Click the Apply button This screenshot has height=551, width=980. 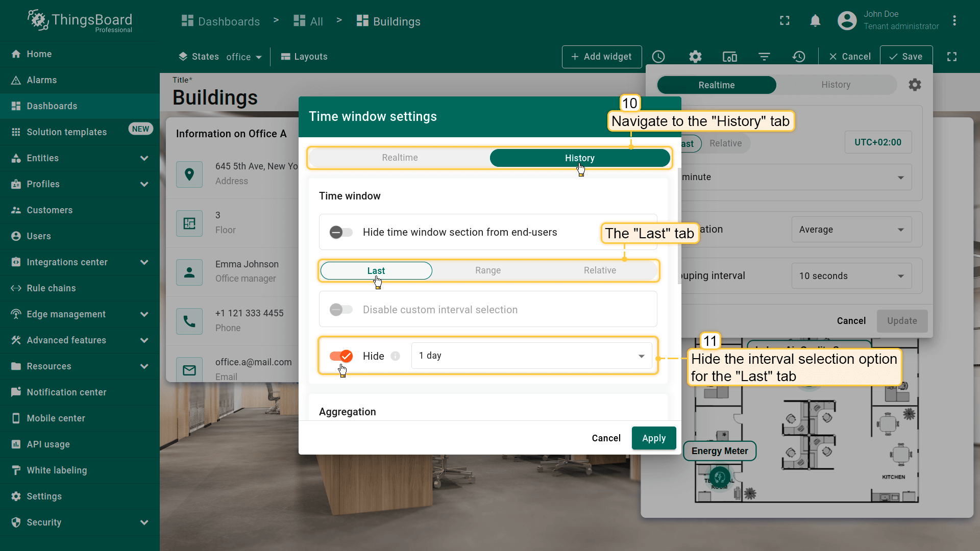pos(653,438)
